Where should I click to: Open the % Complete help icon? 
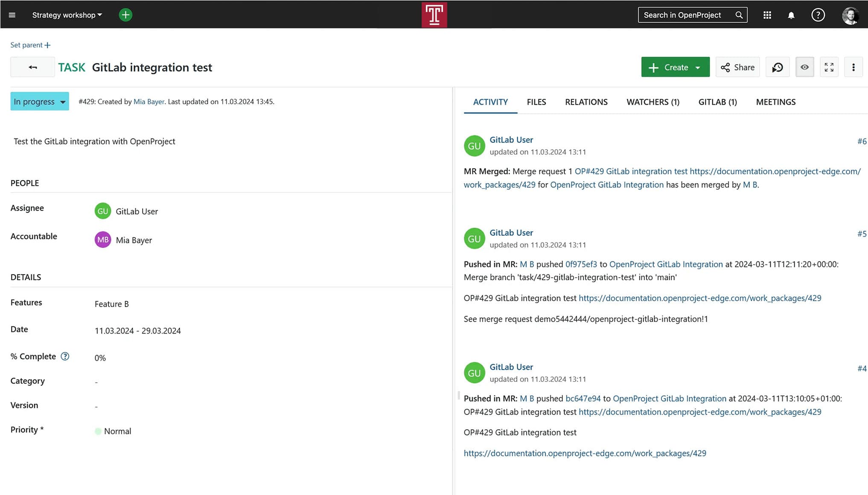[x=65, y=356]
